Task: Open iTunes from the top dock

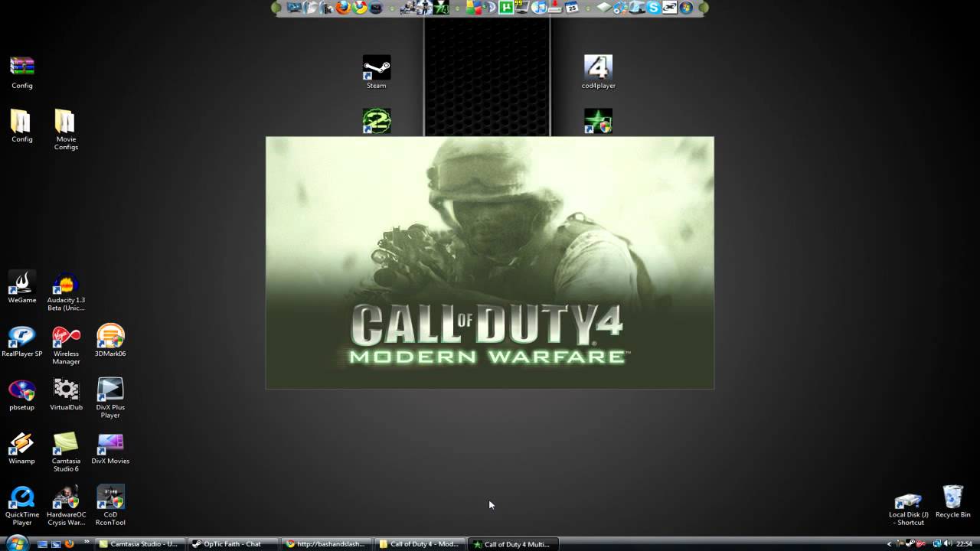Action: coord(539,8)
